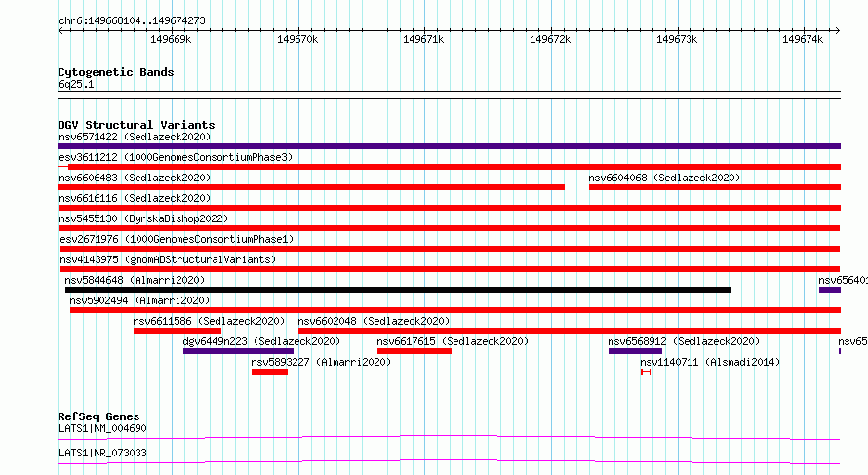Viewport: 868px width, 475px height.
Task: Click the red esv2671976 variant bar
Action: pyautogui.click(x=450, y=249)
